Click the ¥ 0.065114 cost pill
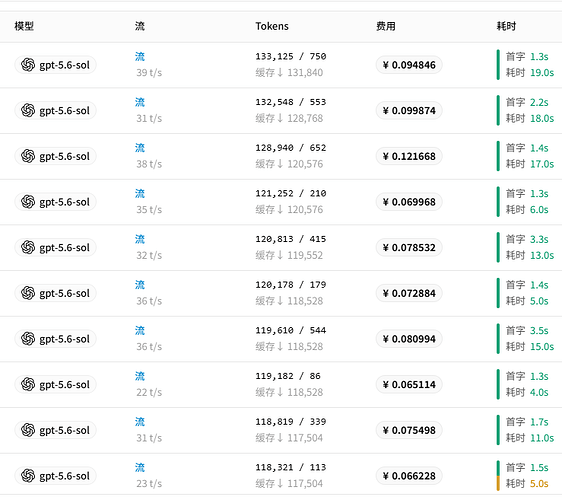The width and height of the screenshot is (562, 500). click(x=409, y=384)
